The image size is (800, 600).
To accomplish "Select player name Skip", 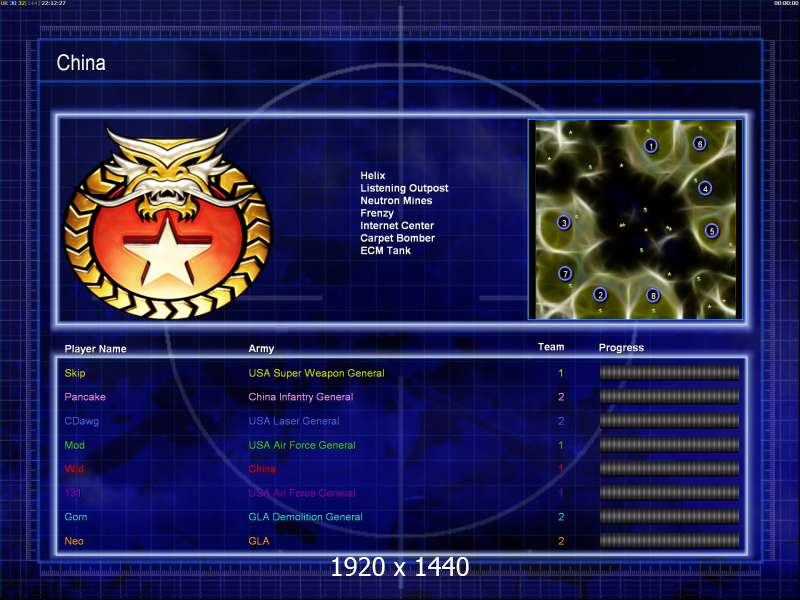I will coord(75,373).
